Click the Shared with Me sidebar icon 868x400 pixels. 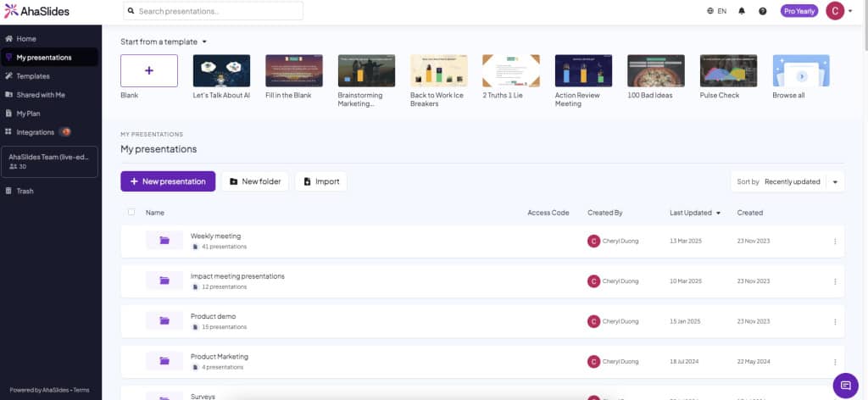coord(8,95)
